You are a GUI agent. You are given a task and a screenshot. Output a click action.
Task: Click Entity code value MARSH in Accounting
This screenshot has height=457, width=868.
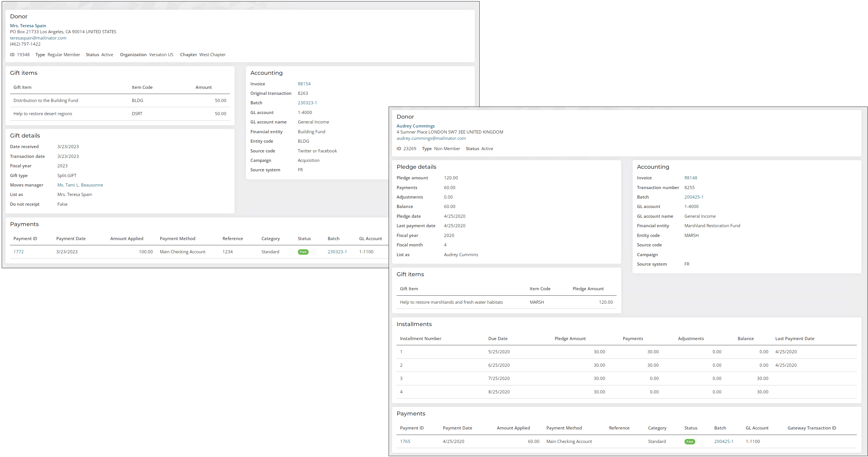(691, 236)
